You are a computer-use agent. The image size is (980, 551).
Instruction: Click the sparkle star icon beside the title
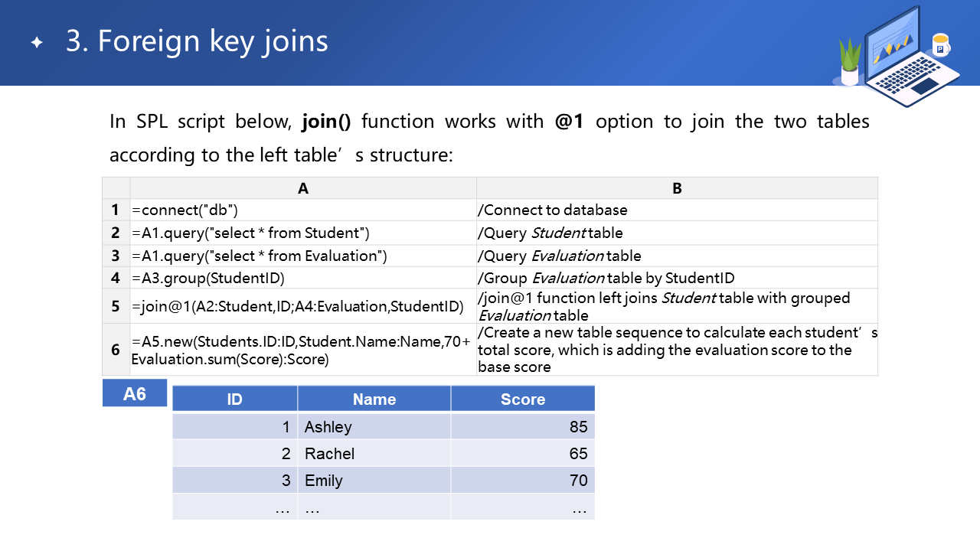pos(37,43)
